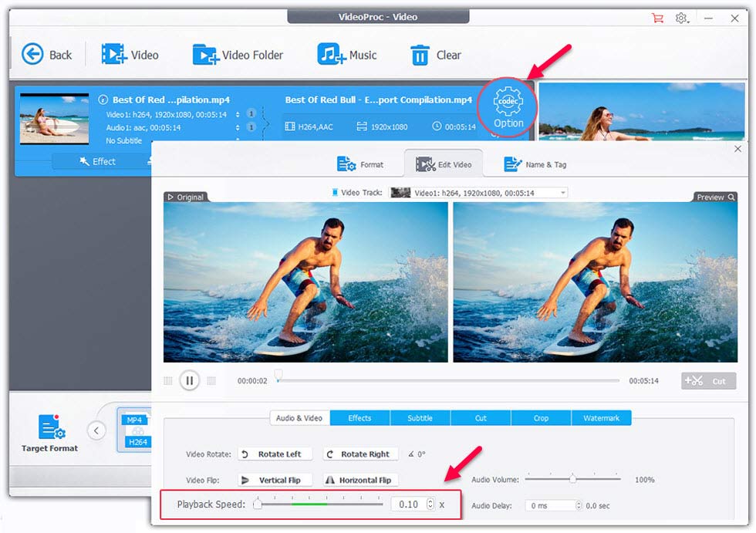Select the beach video thumbnail
756x533 pixels.
click(x=54, y=119)
